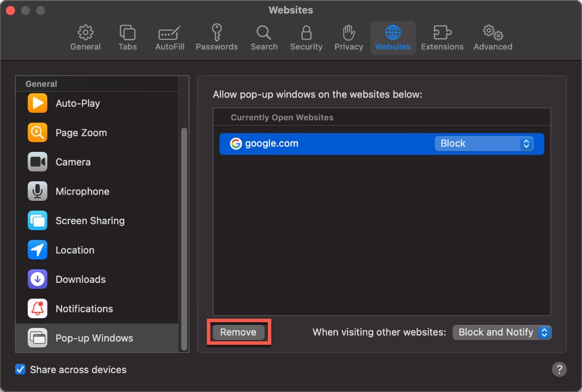The width and height of the screenshot is (582, 392).
Task: Click the help question mark button
Action: point(559,369)
